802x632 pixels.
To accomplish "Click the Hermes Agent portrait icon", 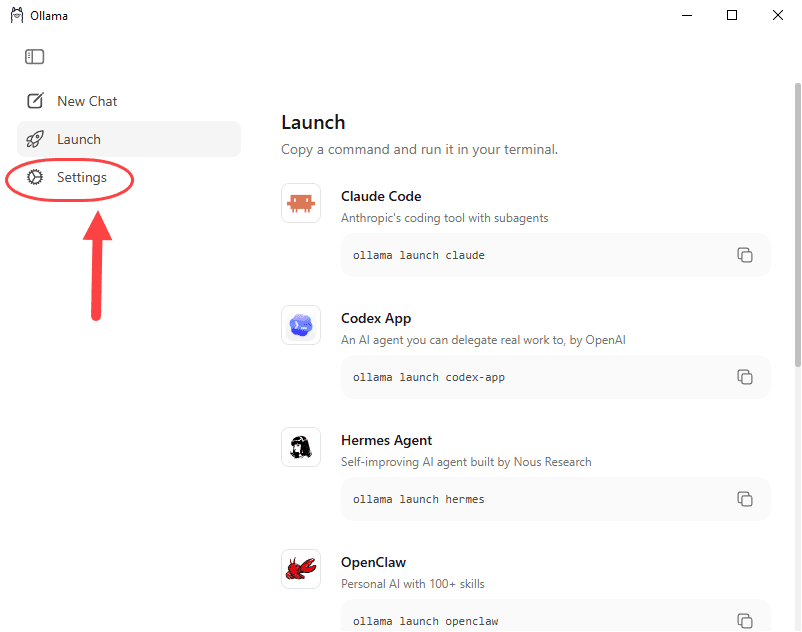I will 301,447.
